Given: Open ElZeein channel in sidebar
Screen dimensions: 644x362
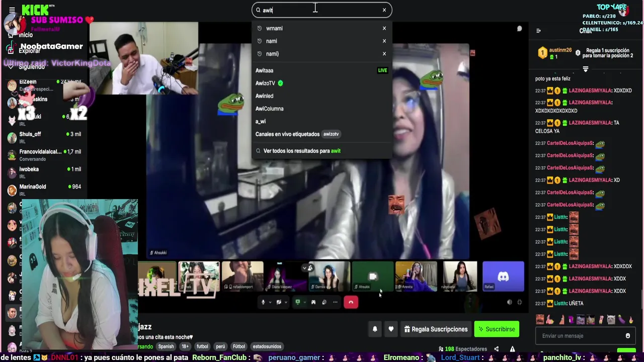Looking at the screenshot, I should click(x=44, y=84).
